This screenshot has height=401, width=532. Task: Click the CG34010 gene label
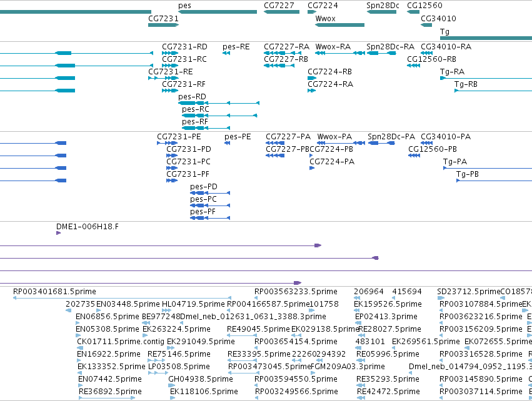click(x=438, y=19)
